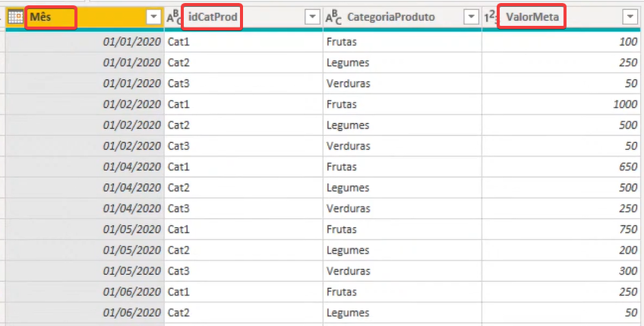Image resolution: width=644 pixels, height=326 pixels.
Task: Click the 123 number type icon for ValorMeta
Action: pos(490,17)
